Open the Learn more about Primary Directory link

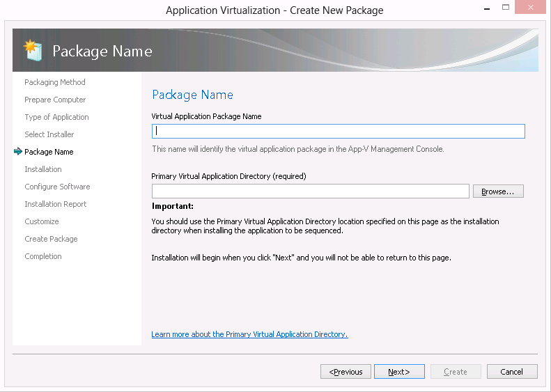click(x=249, y=334)
